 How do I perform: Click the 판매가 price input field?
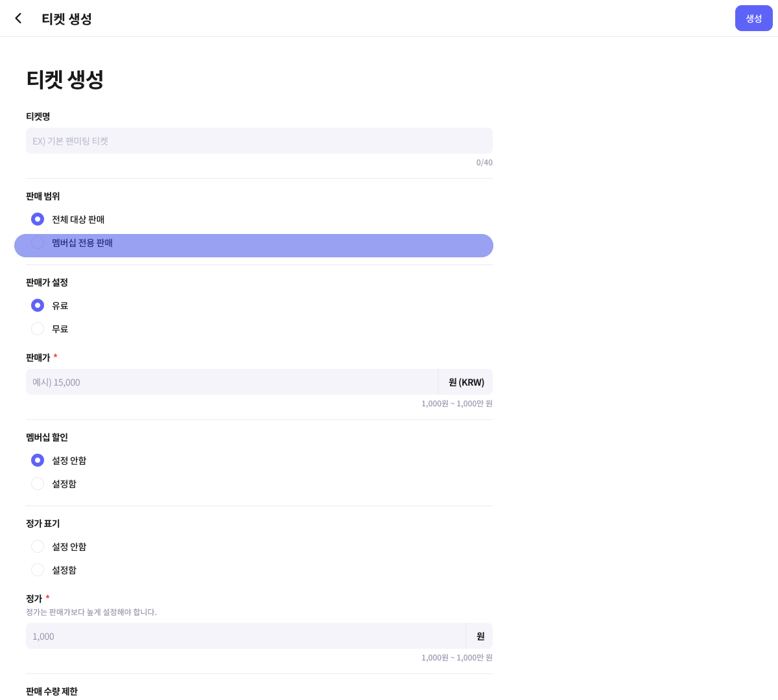pyautogui.click(x=232, y=382)
